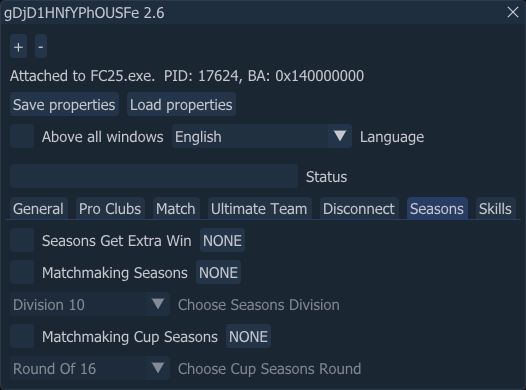Toggle the Matchmaking Cup Seasons checkbox
Viewport: 526px width, 390px height.
(22, 336)
